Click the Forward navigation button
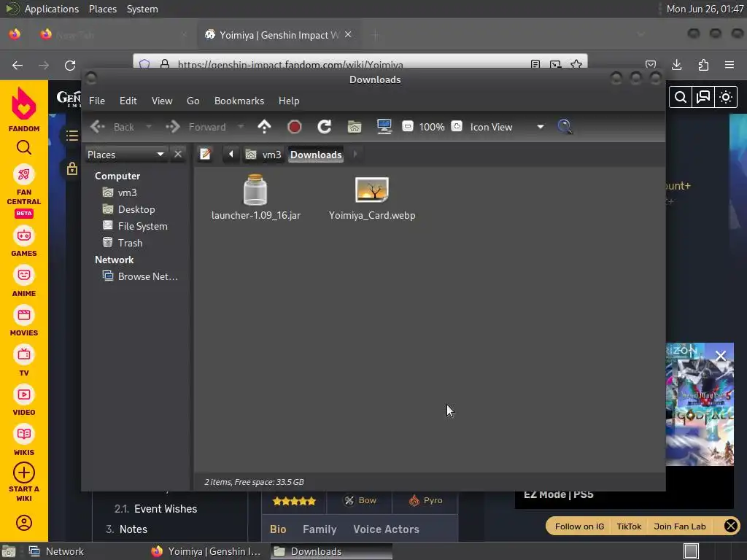 coord(196,127)
